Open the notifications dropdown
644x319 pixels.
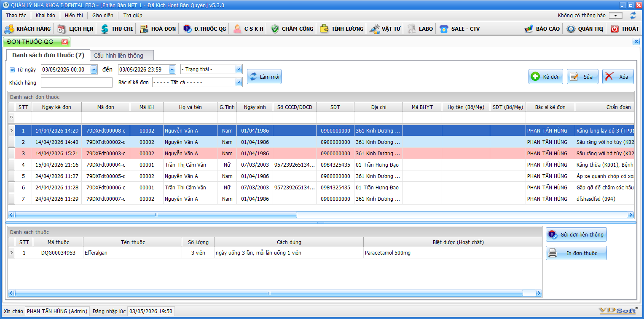pyautogui.click(x=615, y=16)
